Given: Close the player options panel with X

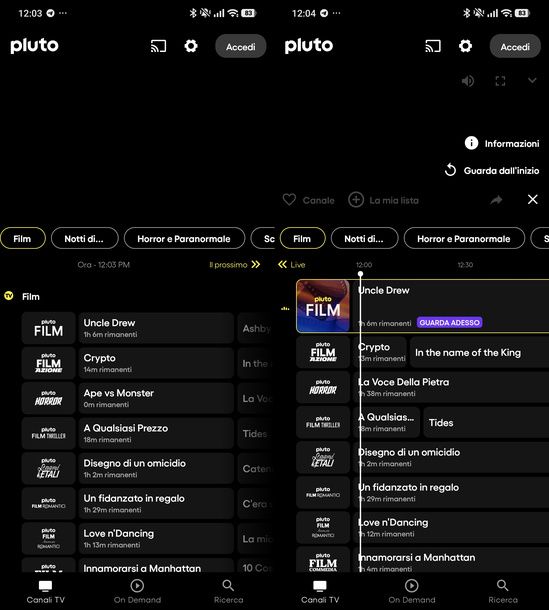Looking at the screenshot, I should coord(533,200).
